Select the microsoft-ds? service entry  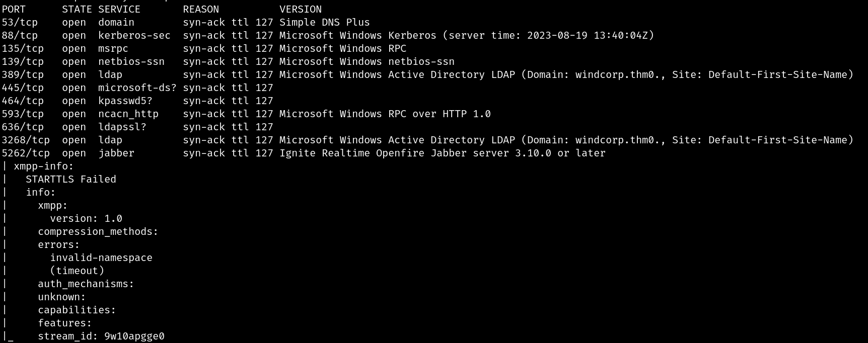(137, 88)
